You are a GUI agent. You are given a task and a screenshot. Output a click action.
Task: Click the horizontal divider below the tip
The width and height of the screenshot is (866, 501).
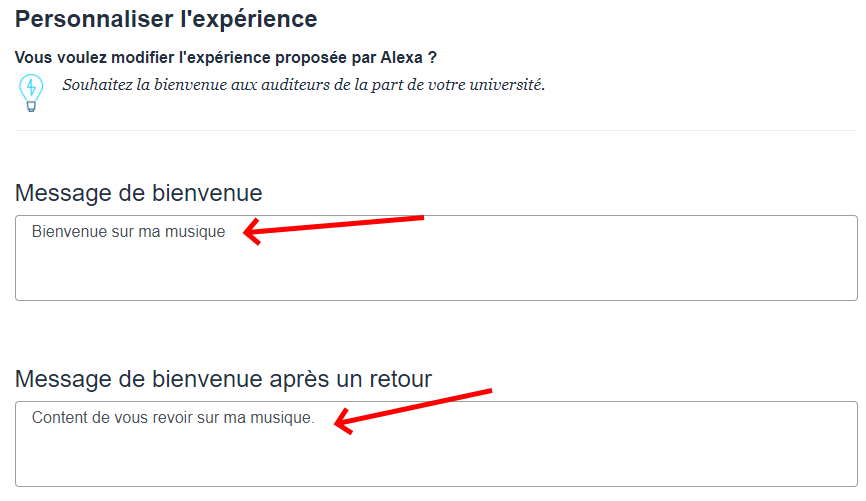(x=436, y=130)
